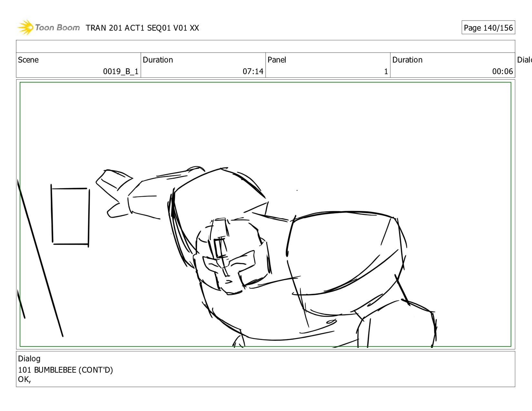Screen dimensions: 532x411
Task: Select scene value 0019_B_1
Action: 121,72
